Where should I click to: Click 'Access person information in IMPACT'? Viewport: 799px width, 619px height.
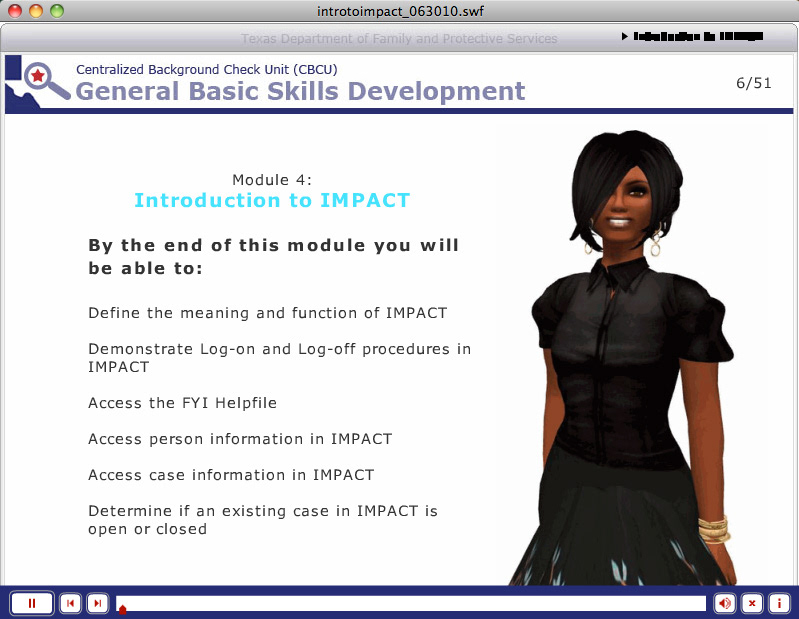tap(240, 439)
